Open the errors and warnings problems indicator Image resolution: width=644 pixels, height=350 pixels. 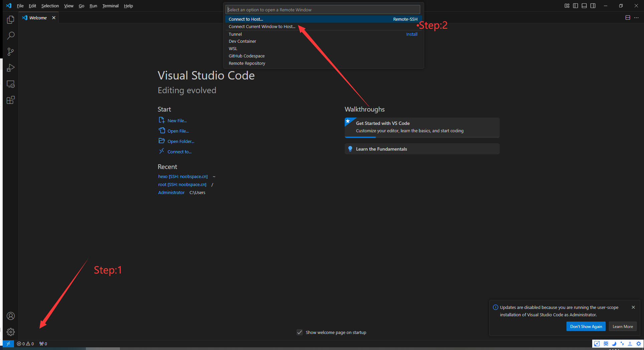[x=25, y=344]
